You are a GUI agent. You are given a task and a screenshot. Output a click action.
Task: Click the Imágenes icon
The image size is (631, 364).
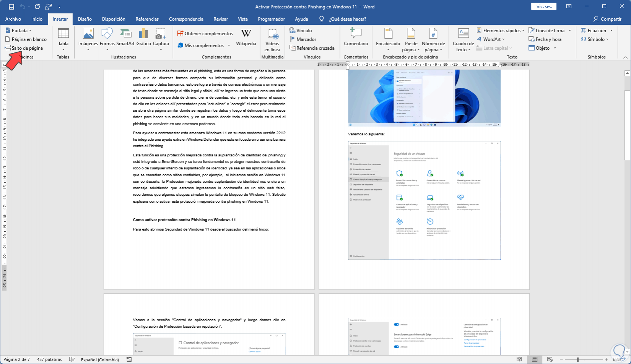[88, 37]
